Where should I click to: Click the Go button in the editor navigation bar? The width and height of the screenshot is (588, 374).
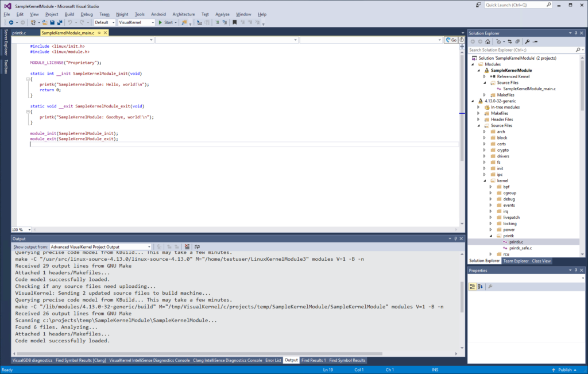(x=451, y=40)
